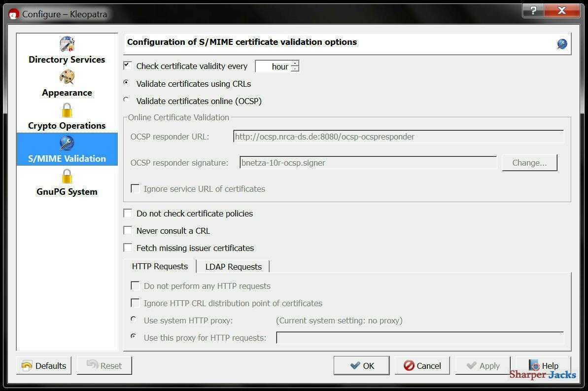Select the Directory Services settings icon

[x=67, y=44]
